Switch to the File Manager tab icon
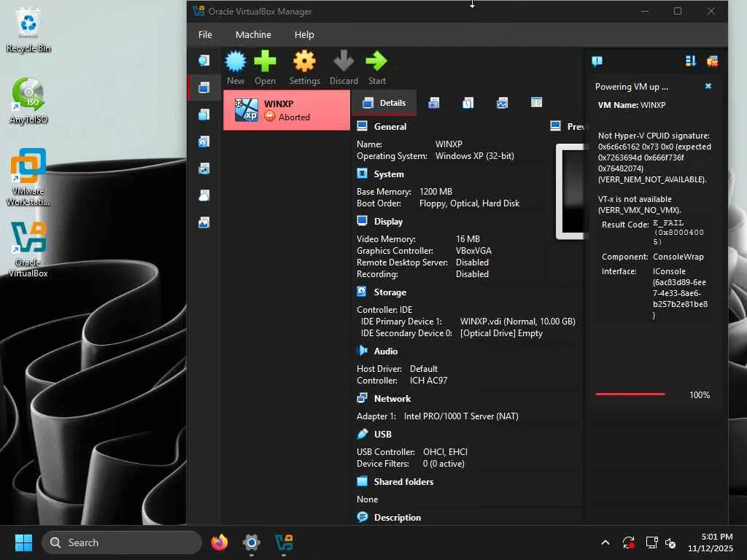The image size is (747, 560). click(536, 102)
